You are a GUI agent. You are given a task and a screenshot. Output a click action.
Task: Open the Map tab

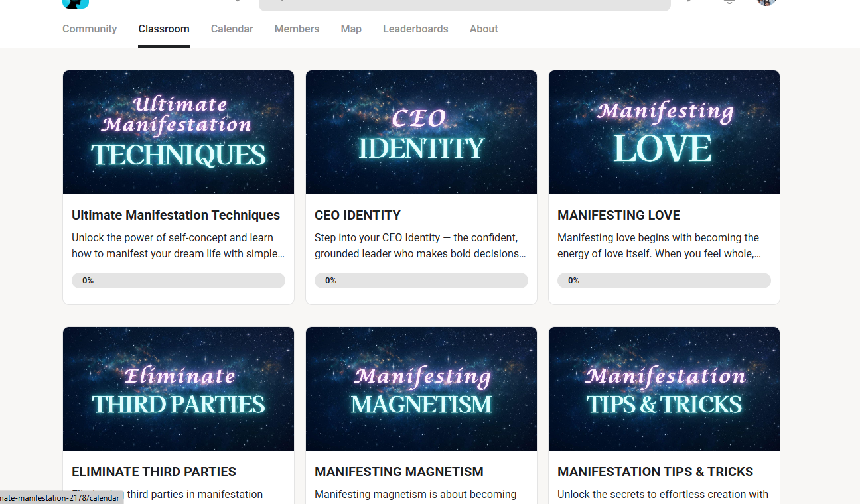tap(351, 29)
